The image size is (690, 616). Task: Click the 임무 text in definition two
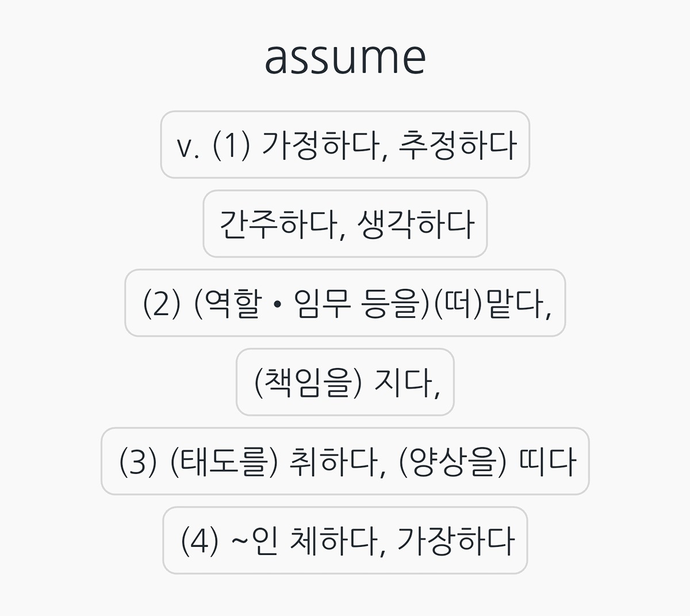pyautogui.click(x=322, y=303)
